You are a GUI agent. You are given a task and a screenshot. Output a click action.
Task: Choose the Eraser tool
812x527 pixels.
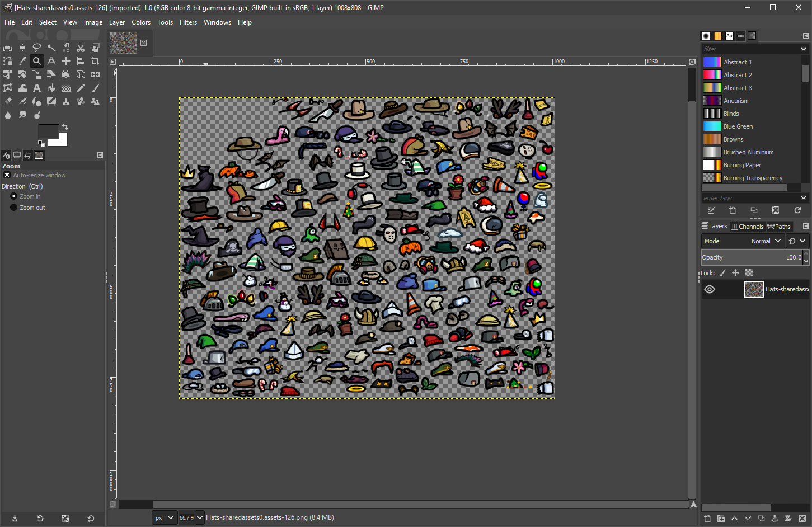(x=8, y=101)
